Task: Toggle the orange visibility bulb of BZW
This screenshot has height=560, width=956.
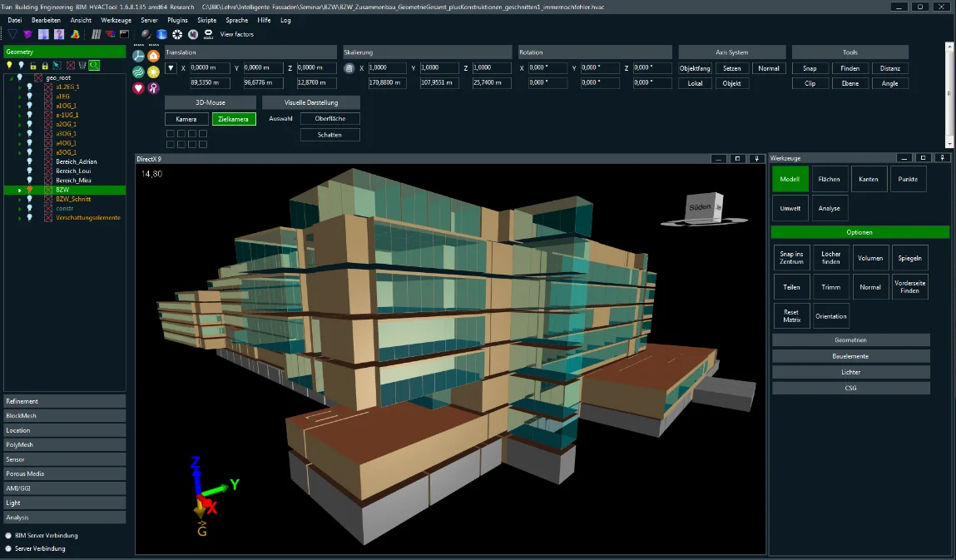Action: click(x=29, y=190)
